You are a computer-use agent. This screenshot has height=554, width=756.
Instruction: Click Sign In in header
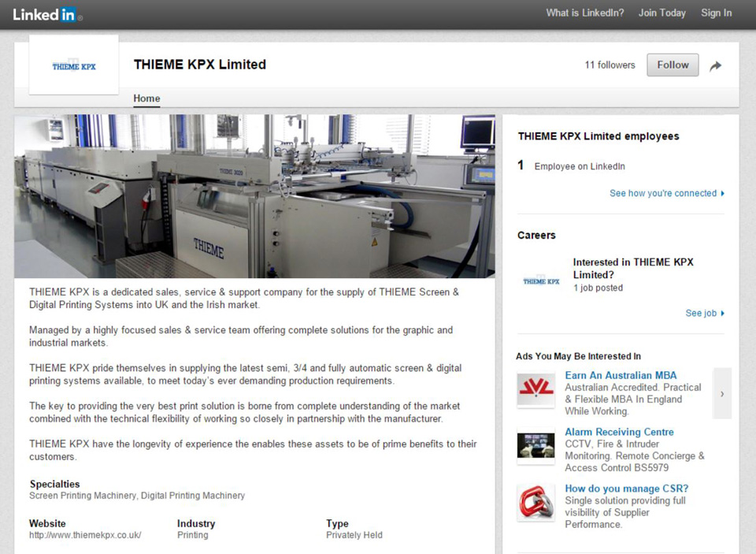716,13
